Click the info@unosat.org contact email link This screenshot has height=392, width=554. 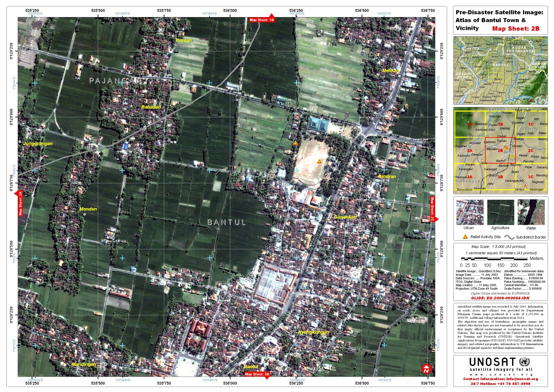pos(522,379)
